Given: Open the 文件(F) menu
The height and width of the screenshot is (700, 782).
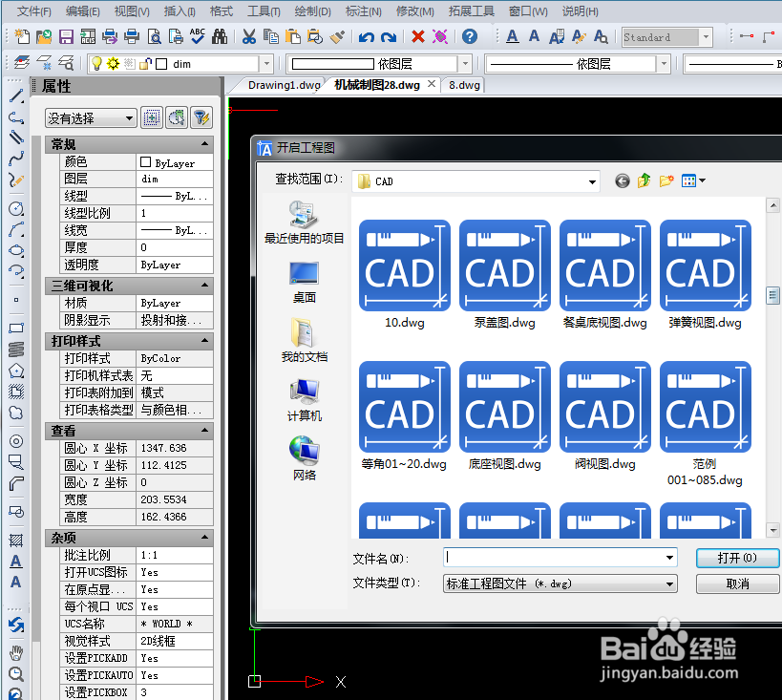Looking at the screenshot, I should pos(34,11).
